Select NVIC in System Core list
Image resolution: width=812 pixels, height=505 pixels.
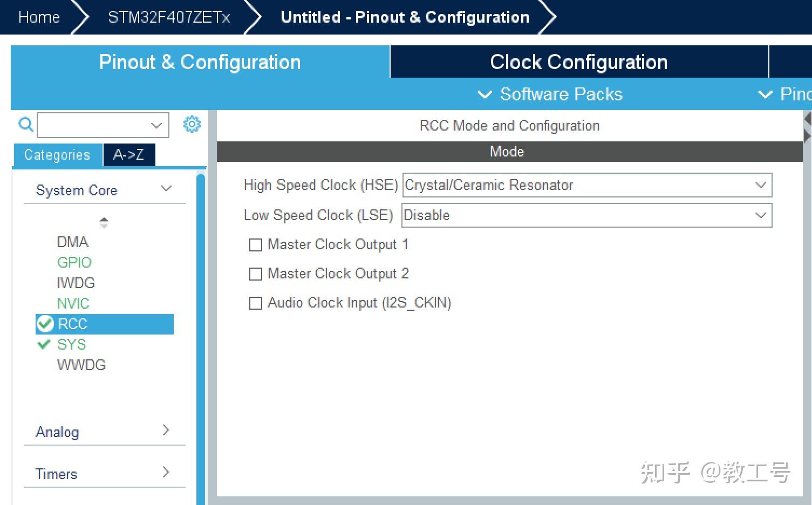[73, 303]
